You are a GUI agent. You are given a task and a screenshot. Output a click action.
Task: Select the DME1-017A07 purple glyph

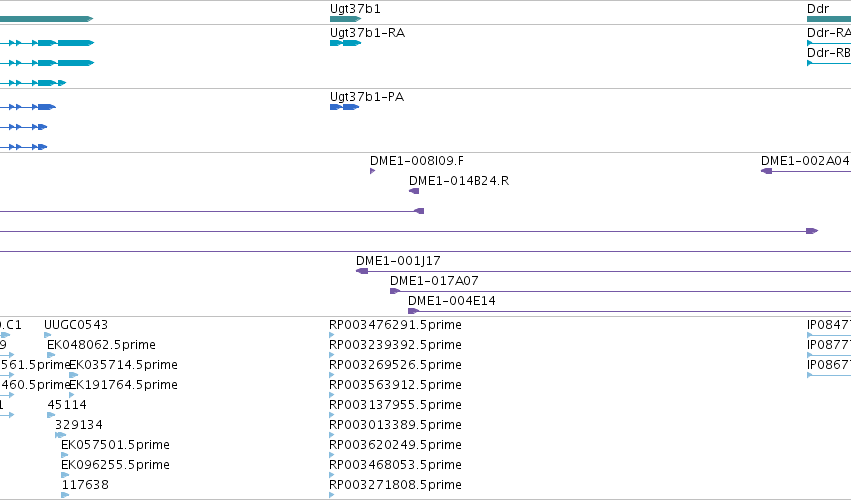coord(395,291)
